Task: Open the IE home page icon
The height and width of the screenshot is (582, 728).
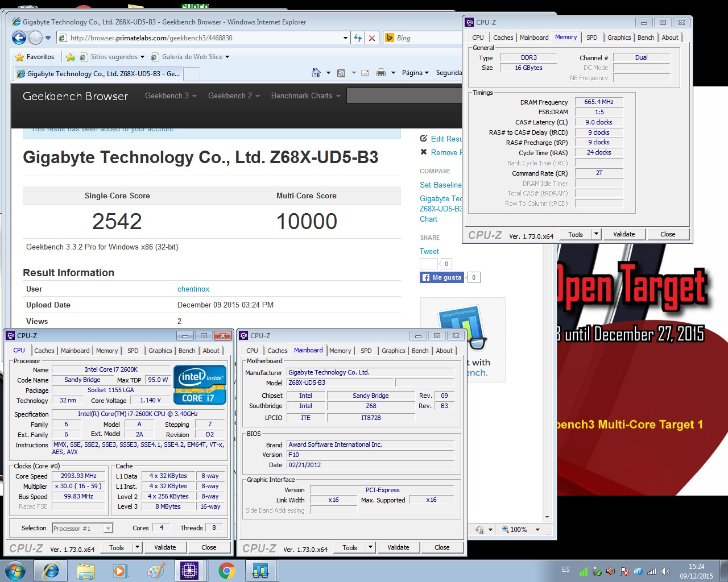Action: pyautogui.click(x=316, y=73)
